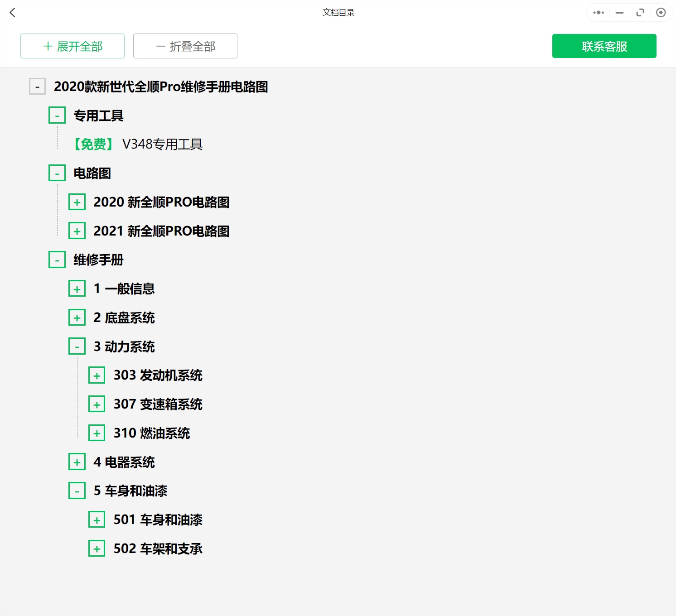Open the free V348专用工具 document
Screen dimensions: 676x616
(162, 144)
